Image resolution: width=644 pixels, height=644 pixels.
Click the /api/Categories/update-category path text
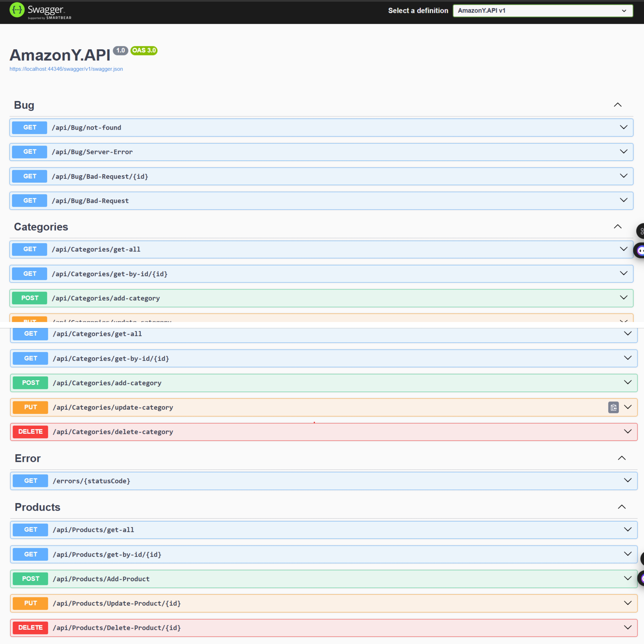[x=113, y=407]
